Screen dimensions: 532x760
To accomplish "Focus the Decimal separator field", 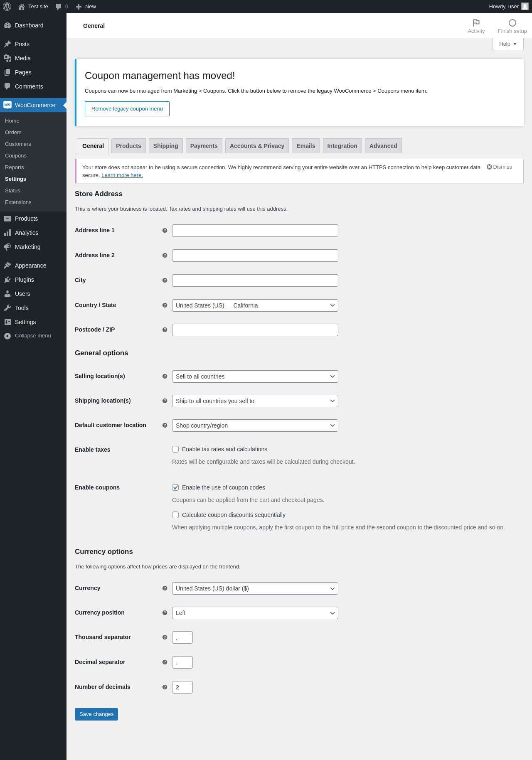I will point(182,662).
